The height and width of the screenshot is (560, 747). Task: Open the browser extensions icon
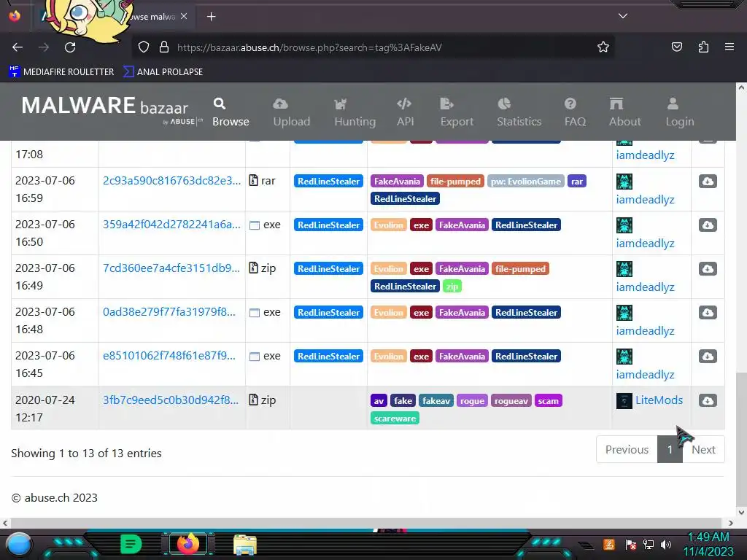point(703,47)
